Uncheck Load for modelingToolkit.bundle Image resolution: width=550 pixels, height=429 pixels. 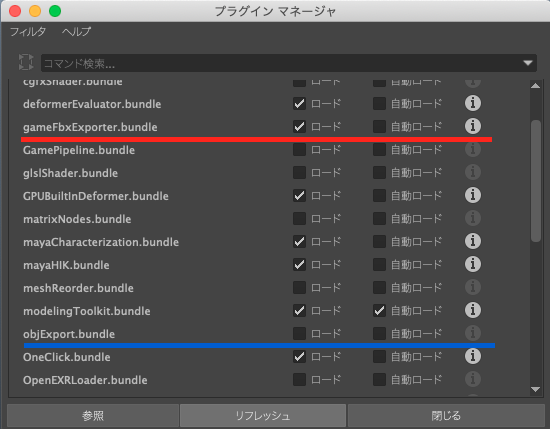coord(299,311)
